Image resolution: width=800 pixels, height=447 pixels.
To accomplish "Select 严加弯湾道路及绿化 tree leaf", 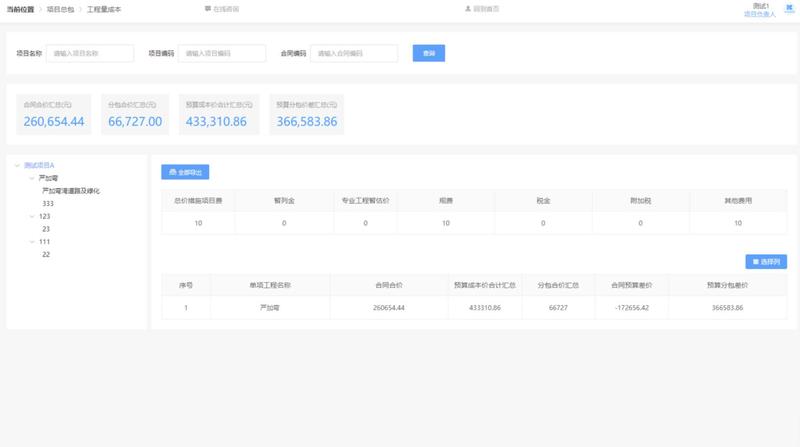I will pyautogui.click(x=71, y=191).
